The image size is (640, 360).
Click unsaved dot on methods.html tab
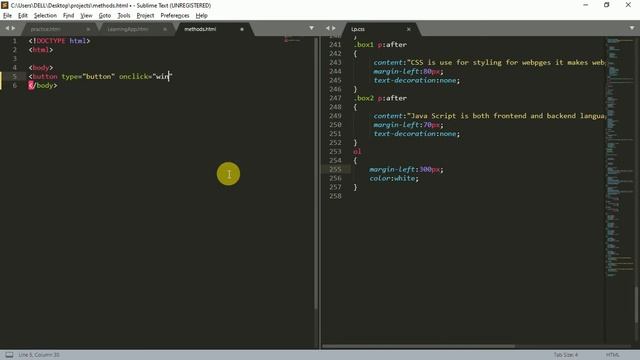(242, 29)
